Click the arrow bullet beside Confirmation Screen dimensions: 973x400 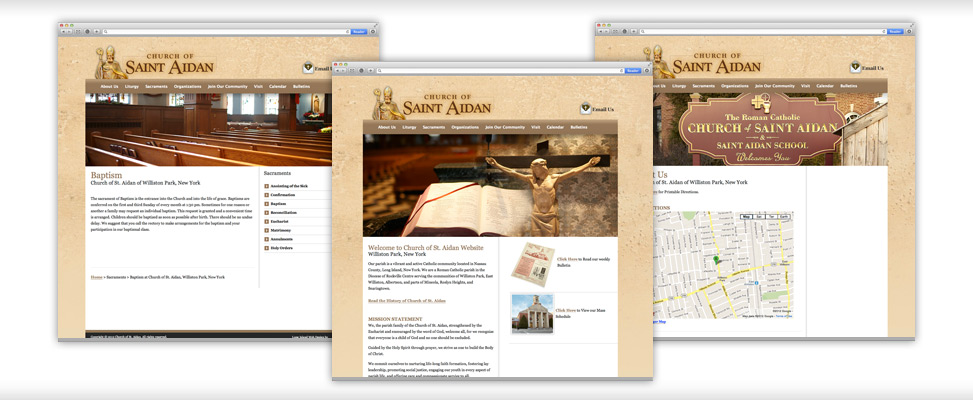click(266, 195)
